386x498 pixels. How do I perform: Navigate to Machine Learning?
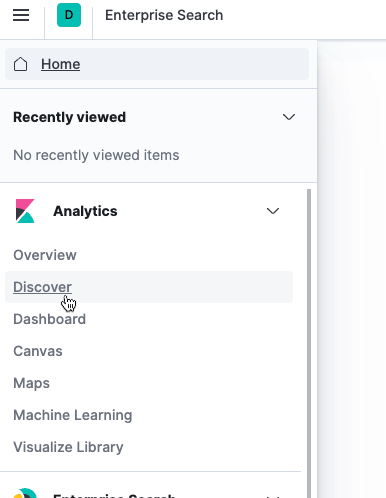[73, 415]
